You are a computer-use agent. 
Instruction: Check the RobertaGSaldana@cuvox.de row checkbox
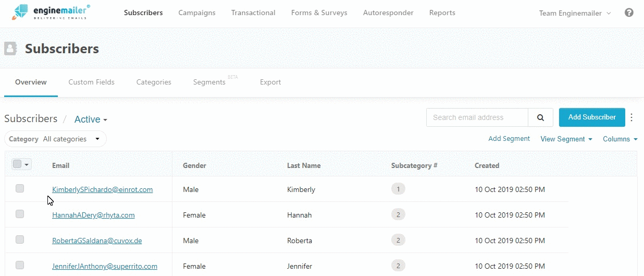point(20,239)
